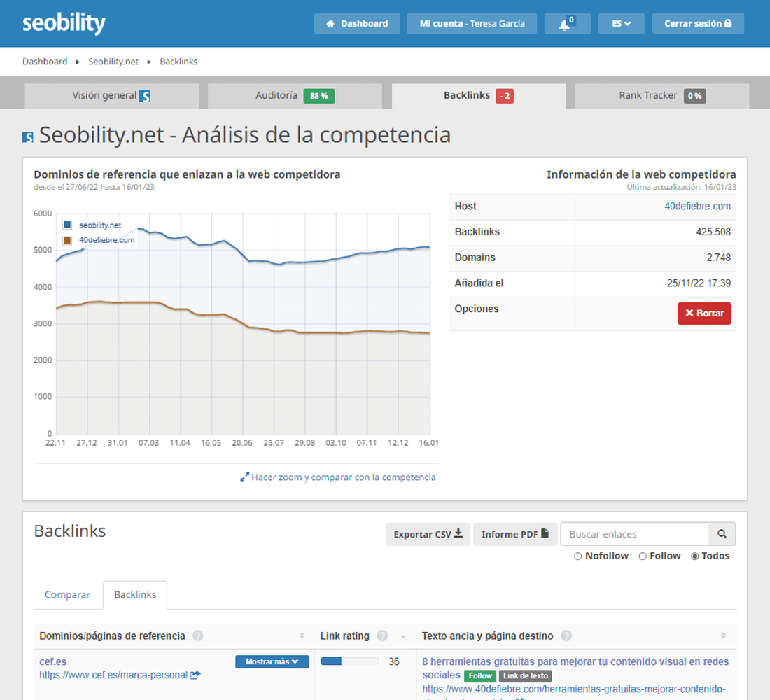
Task: Select the Nofollow radio button
Action: (x=578, y=556)
